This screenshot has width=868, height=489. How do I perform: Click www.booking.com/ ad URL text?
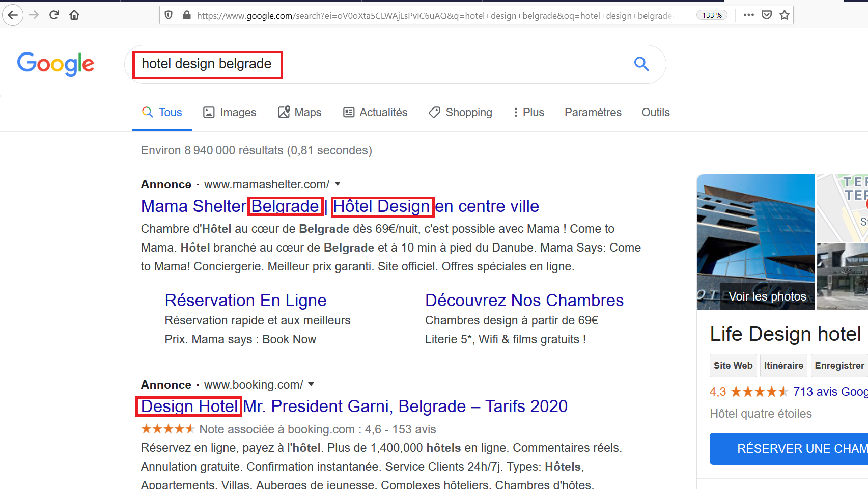[x=254, y=385]
